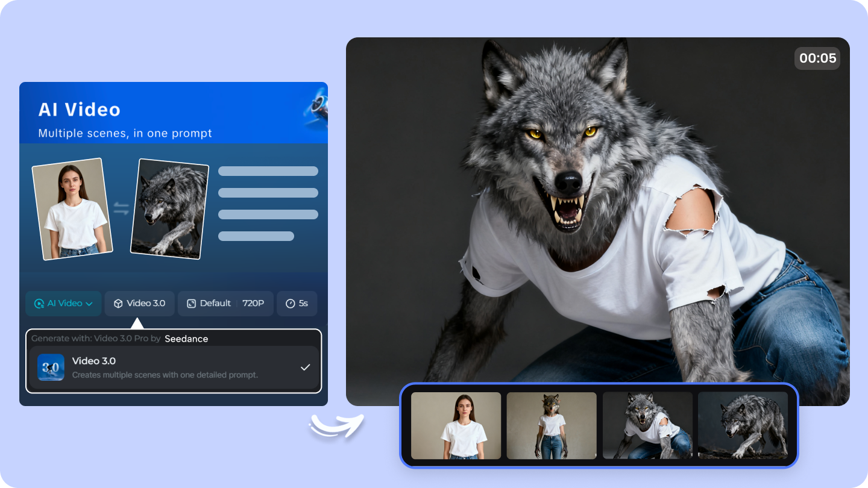This screenshot has height=488, width=868.
Task: Select the 720P resolution setting
Action: click(254, 304)
